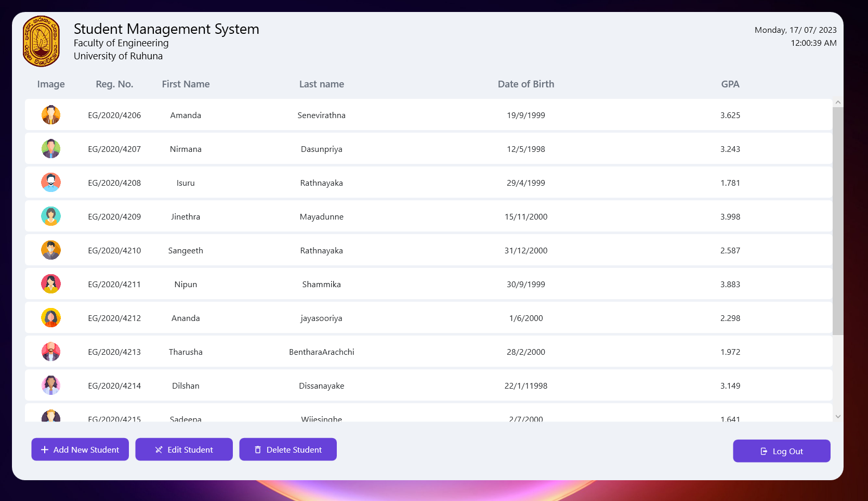The height and width of the screenshot is (501, 868).
Task: Open Amanda Senevirathna's profile picture
Action: (50, 114)
